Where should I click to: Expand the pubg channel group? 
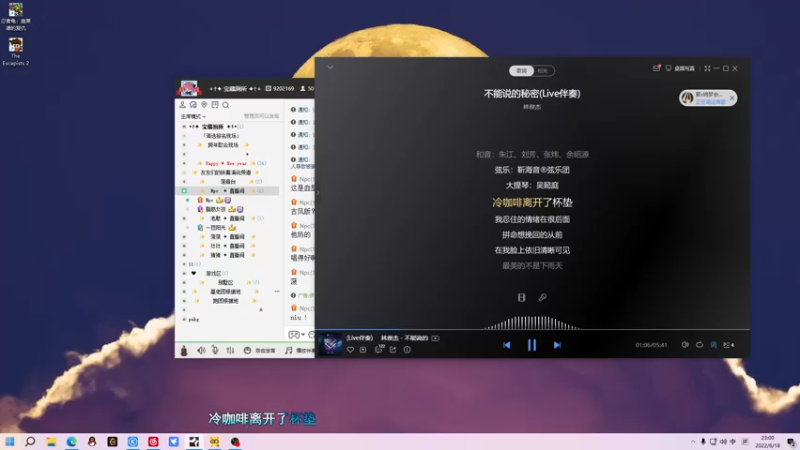click(184, 319)
